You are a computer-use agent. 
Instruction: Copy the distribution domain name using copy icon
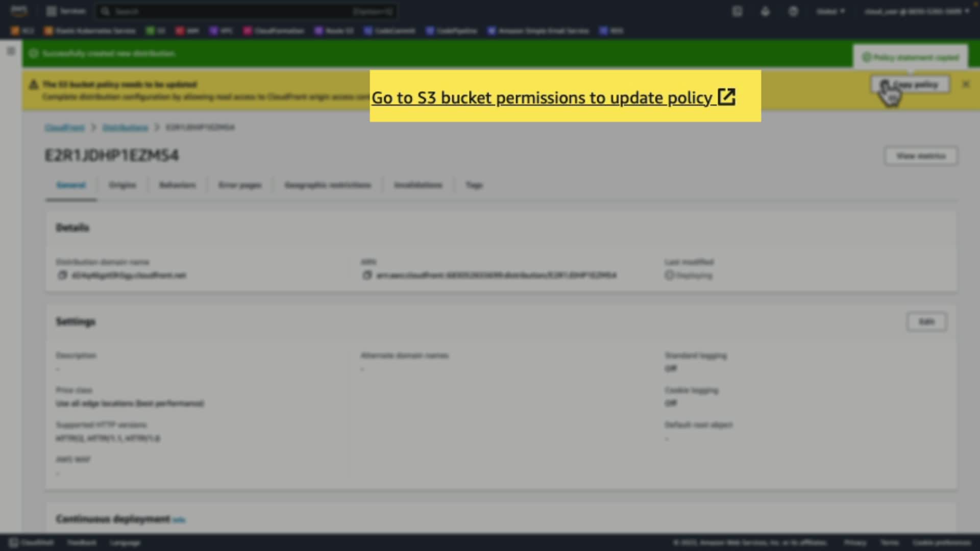(62, 275)
